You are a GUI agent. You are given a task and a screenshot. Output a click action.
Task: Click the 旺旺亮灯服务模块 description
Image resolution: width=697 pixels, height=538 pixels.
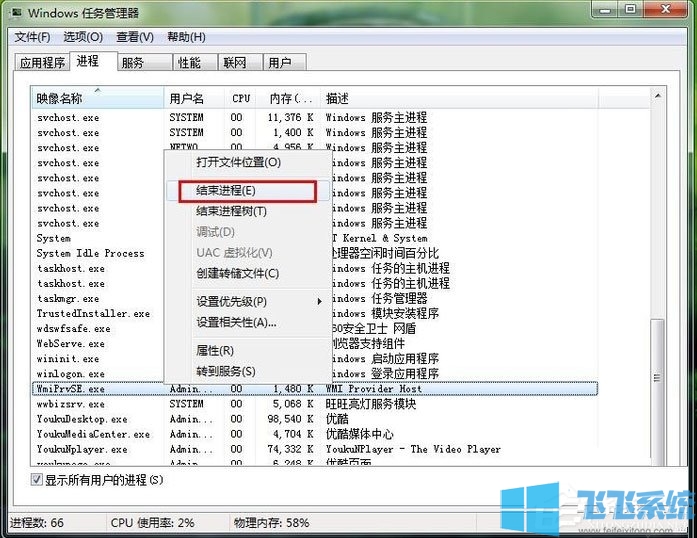pos(371,404)
